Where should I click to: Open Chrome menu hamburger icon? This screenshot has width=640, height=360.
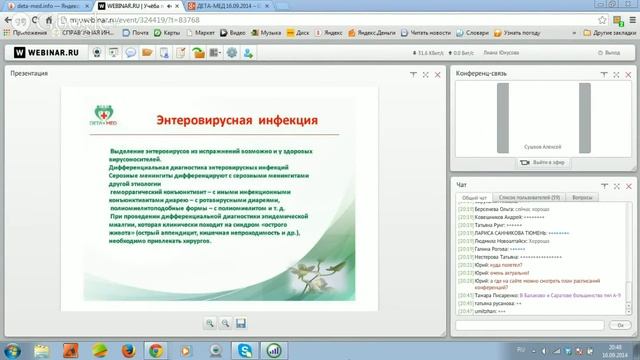[633, 20]
